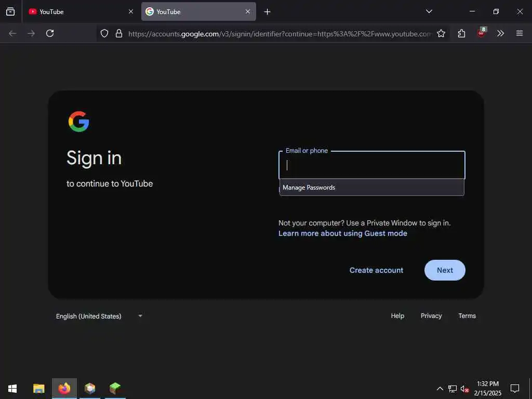Select the Google sign-in YouTube tab
The height and width of the screenshot is (399, 532).
[198, 11]
